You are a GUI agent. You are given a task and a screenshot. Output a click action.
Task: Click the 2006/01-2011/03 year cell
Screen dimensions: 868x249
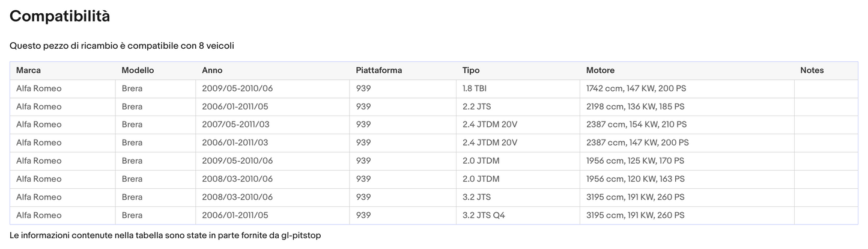coord(235,143)
